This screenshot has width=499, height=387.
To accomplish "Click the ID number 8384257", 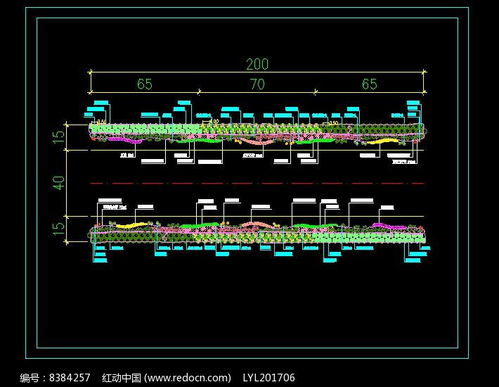I will 70,378.
